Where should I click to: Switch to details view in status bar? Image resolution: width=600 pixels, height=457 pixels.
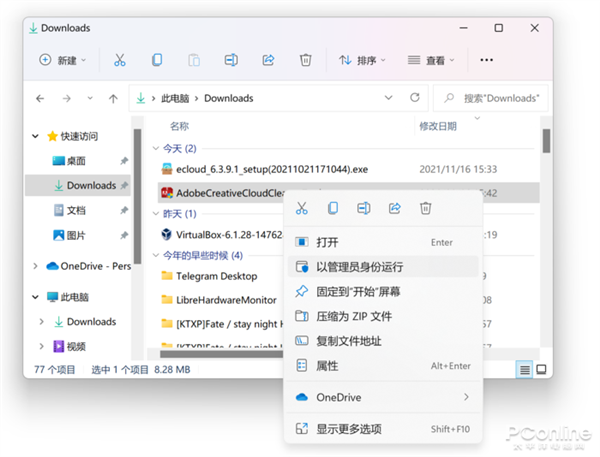(524, 370)
